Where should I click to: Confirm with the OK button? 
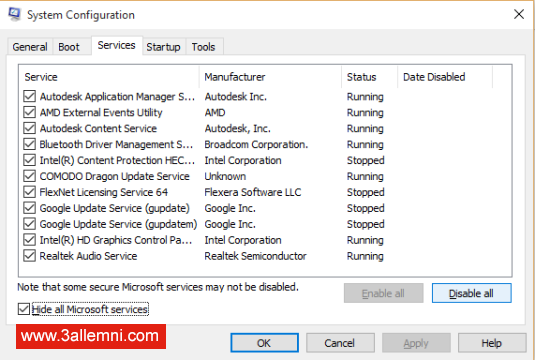[x=264, y=343]
